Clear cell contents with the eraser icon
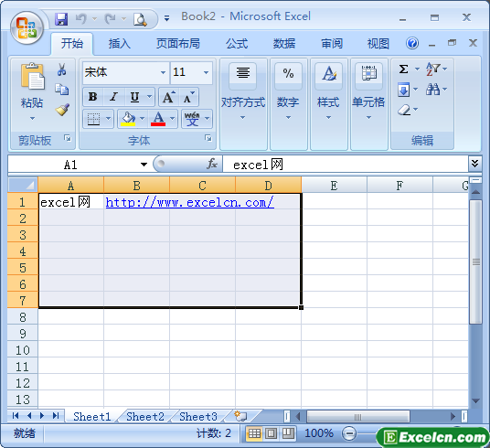 pyautogui.click(x=404, y=110)
